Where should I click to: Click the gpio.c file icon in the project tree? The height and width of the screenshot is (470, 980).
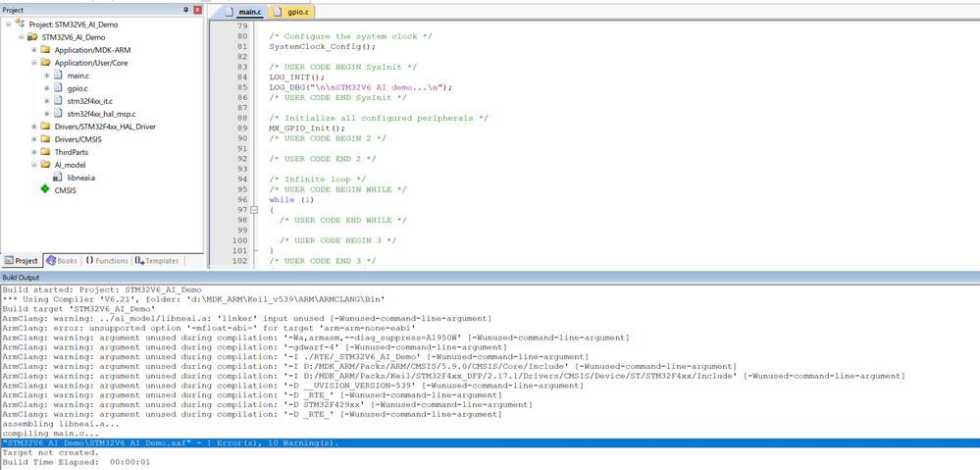pyautogui.click(x=58, y=88)
